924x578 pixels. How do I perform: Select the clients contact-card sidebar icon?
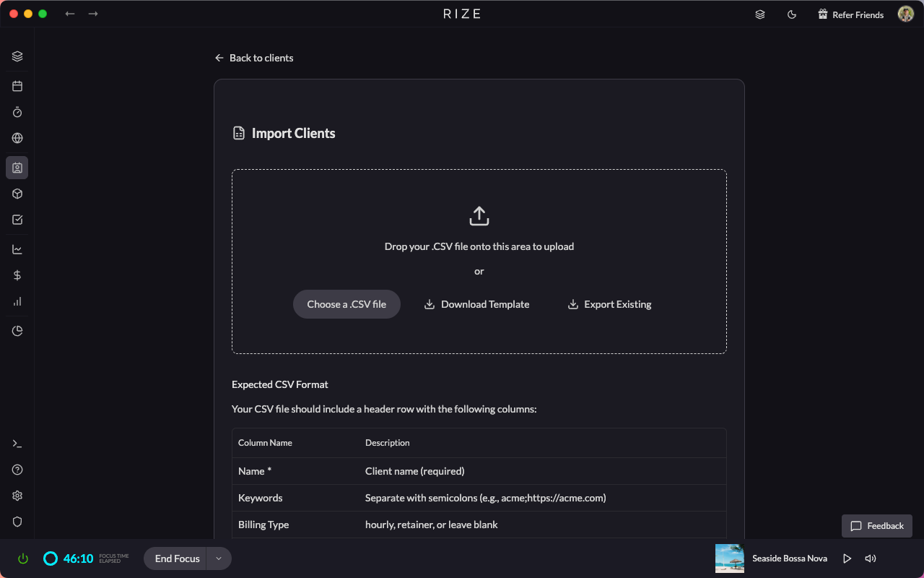(17, 168)
